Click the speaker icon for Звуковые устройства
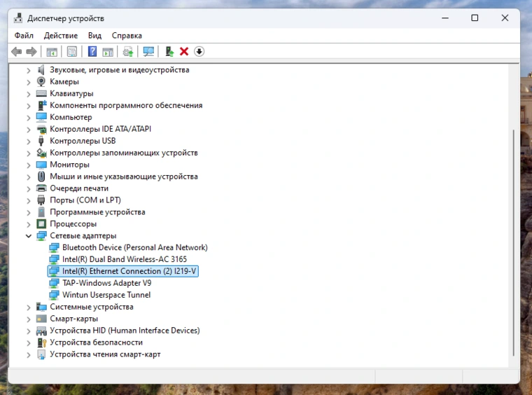This screenshot has height=395, width=532. coord(41,69)
